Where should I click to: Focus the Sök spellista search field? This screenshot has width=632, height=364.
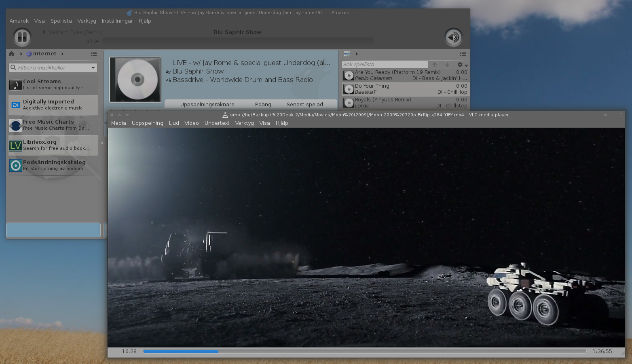(x=385, y=65)
